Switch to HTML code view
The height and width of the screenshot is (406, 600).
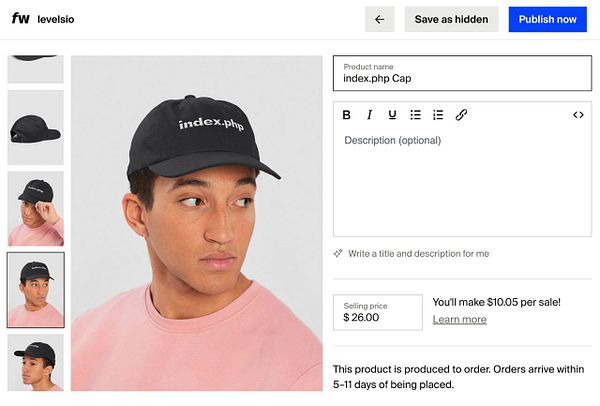click(x=578, y=115)
